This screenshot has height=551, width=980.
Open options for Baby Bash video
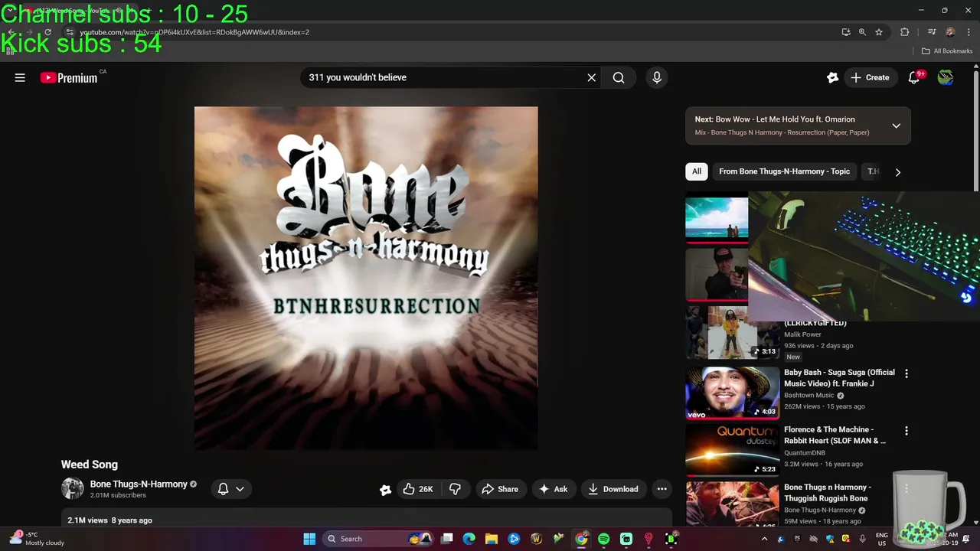click(x=906, y=373)
